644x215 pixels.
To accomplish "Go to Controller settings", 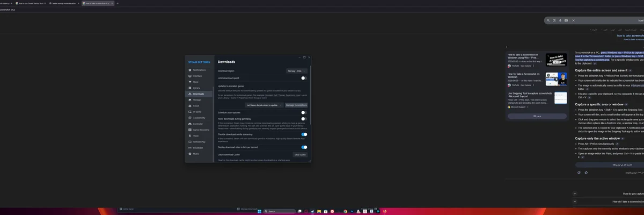I will point(197,124).
